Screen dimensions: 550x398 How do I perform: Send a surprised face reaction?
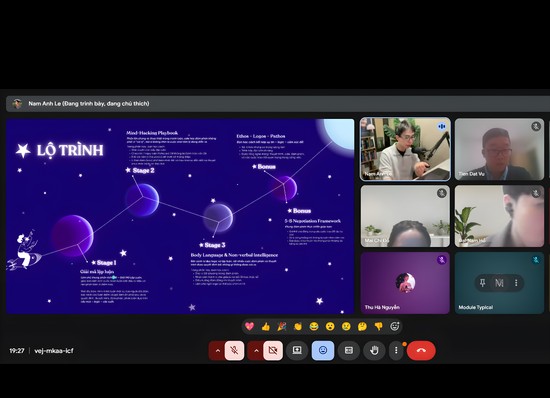(x=330, y=326)
